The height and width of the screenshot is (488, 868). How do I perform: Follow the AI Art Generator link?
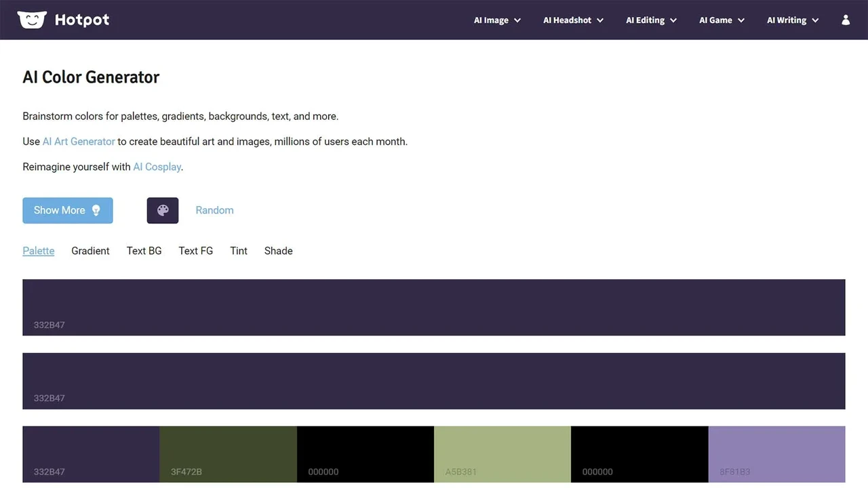click(x=79, y=142)
